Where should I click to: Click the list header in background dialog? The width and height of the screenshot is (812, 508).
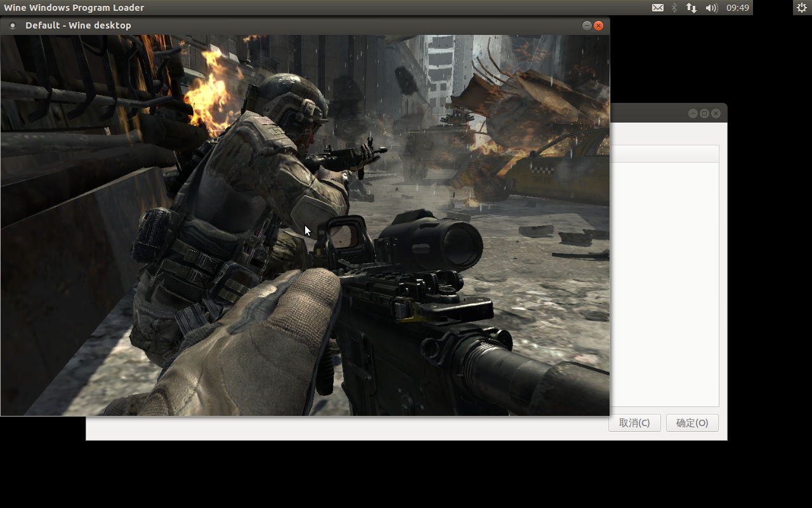(664, 154)
